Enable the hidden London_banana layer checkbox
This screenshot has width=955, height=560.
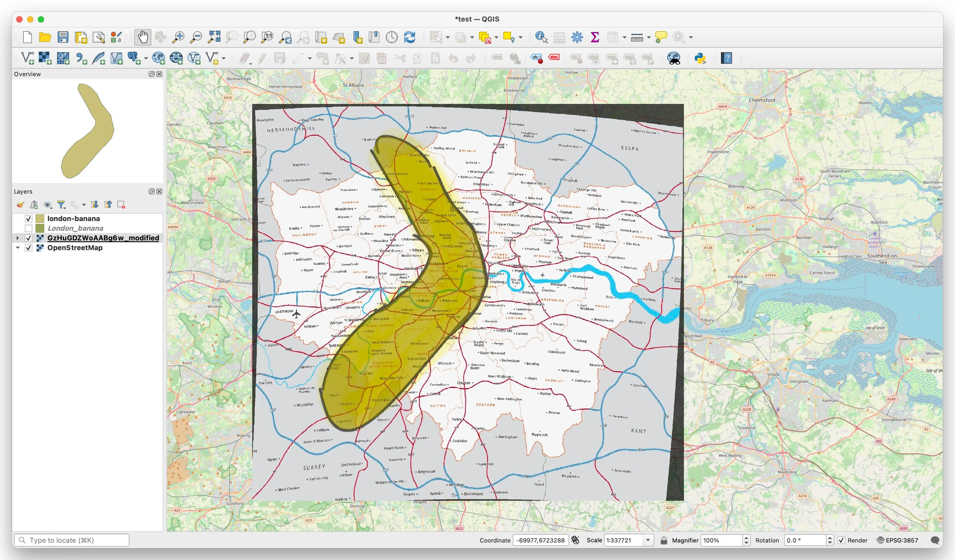[28, 228]
